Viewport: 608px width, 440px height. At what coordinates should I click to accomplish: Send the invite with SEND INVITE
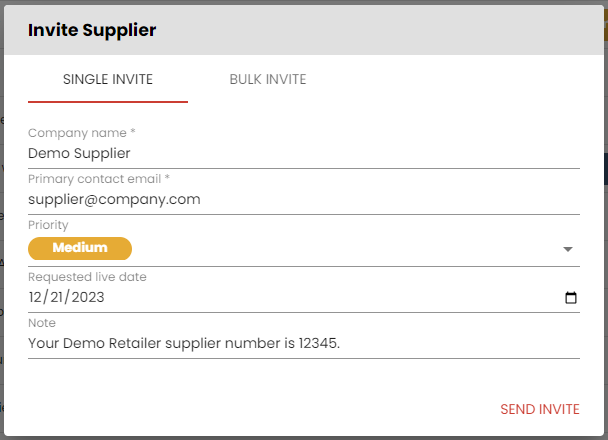click(540, 409)
